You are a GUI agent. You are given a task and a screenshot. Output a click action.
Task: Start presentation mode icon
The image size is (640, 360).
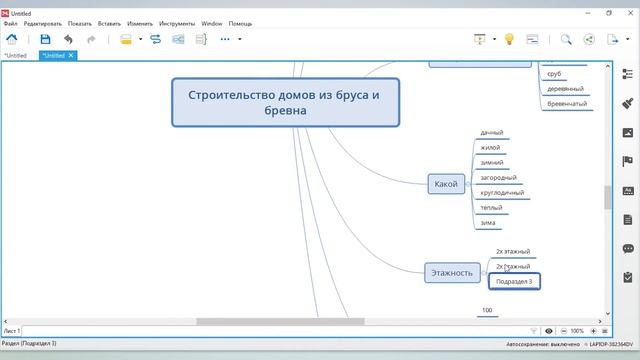click(x=480, y=39)
